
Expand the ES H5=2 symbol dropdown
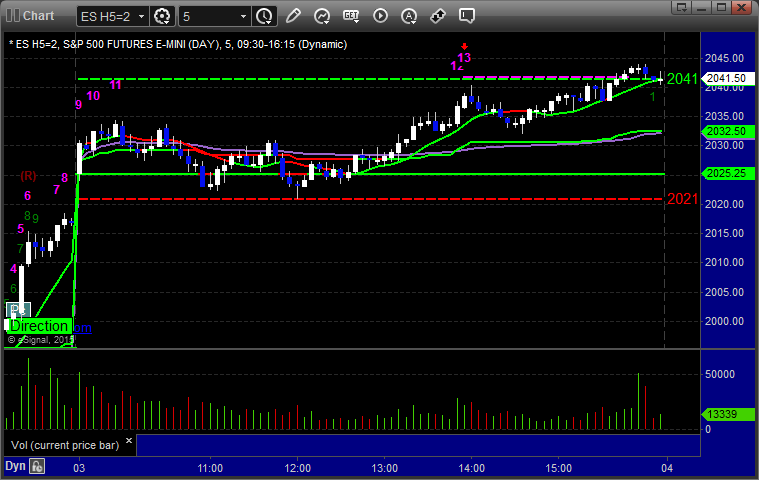(142, 16)
